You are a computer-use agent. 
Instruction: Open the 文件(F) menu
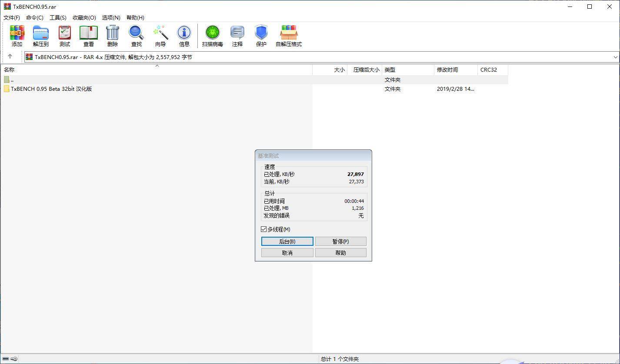click(x=12, y=17)
